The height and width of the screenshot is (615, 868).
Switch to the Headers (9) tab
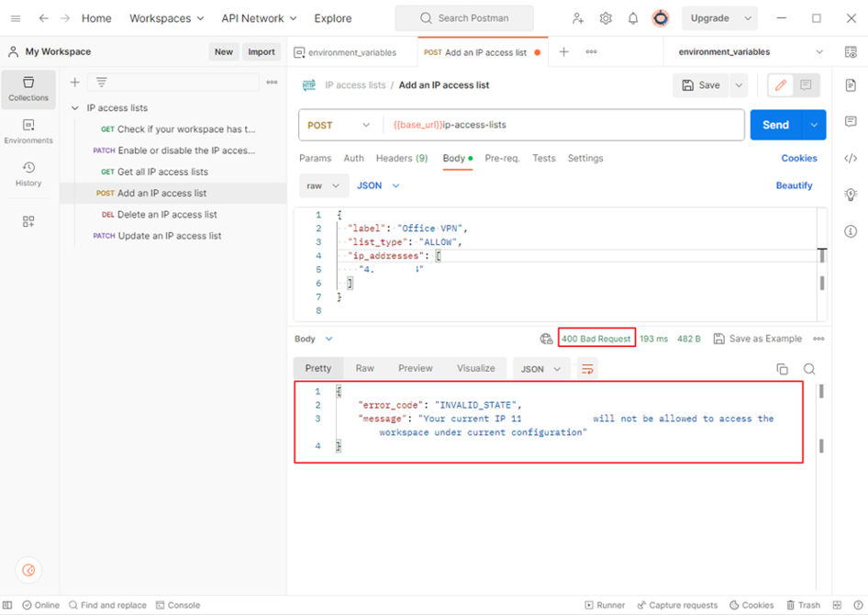(x=401, y=158)
